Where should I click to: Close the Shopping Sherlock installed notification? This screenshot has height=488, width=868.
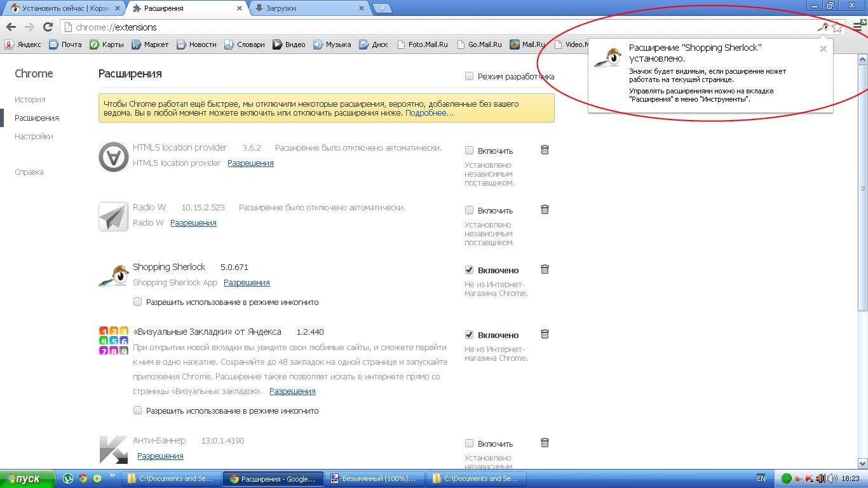pos(823,49)
